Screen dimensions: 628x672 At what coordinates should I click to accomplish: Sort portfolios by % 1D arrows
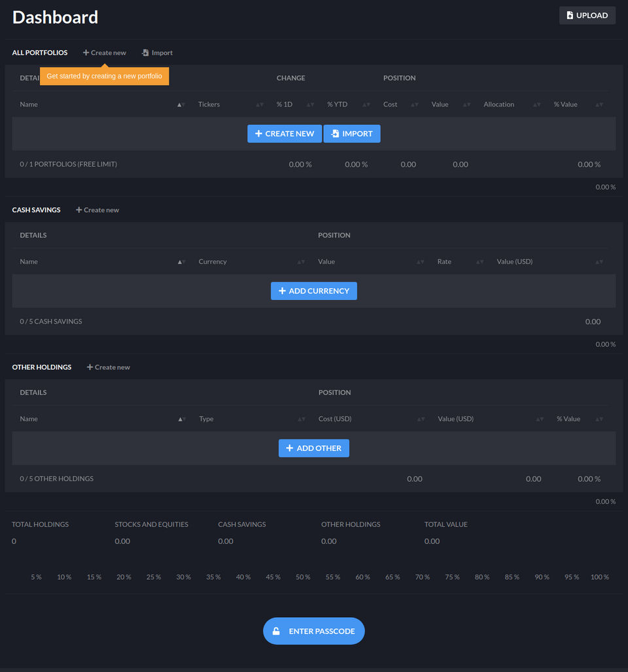coord(310,105)
